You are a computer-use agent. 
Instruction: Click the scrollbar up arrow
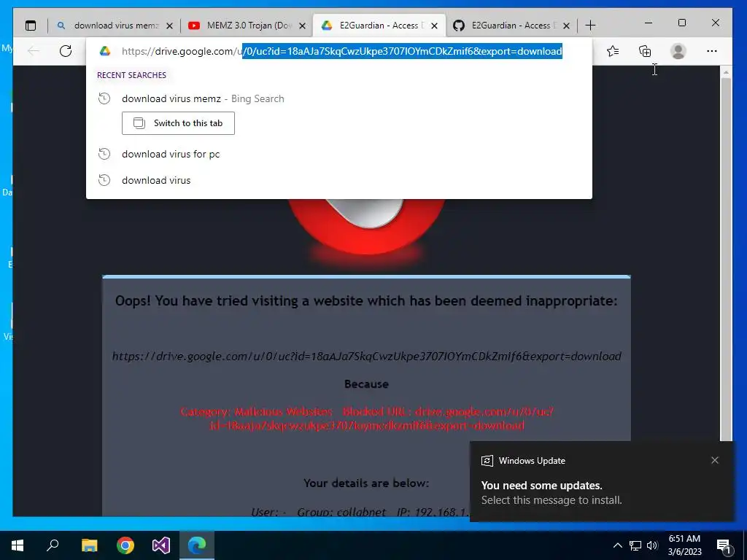point(726,72)
